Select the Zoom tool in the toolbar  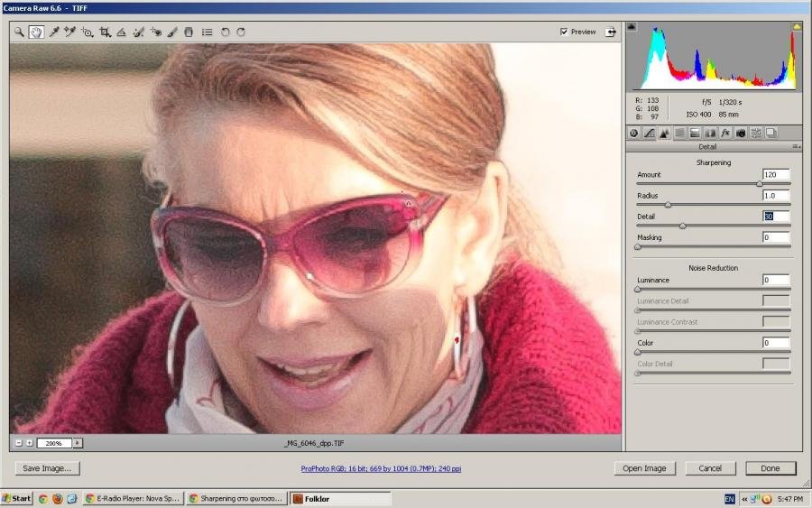point(19,32)
